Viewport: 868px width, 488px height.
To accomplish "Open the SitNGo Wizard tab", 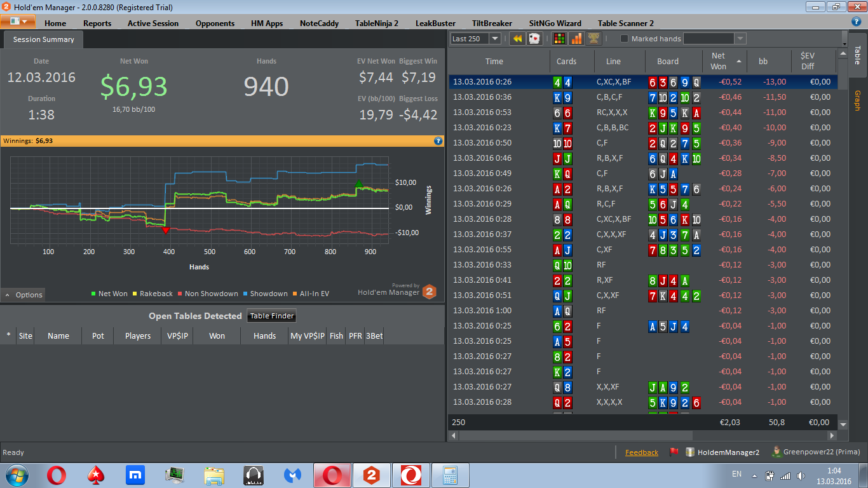I will (555, 24).
